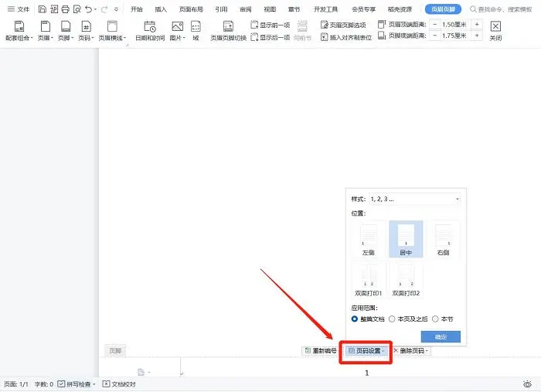Click the search magnifier for 查找命令
541x392 pixels.
click(x=473, y=9)
